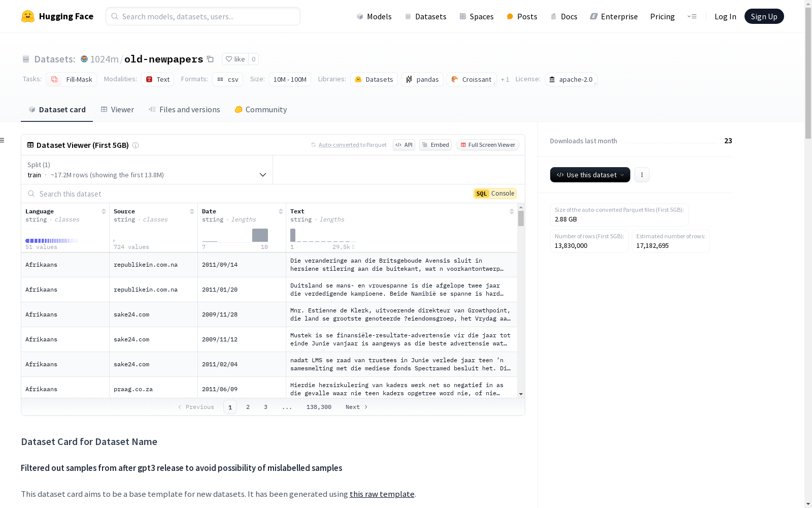Open the navigation more-menu icon beside Pricing
The height and width of the screenshot is (508, 812).
692,16
